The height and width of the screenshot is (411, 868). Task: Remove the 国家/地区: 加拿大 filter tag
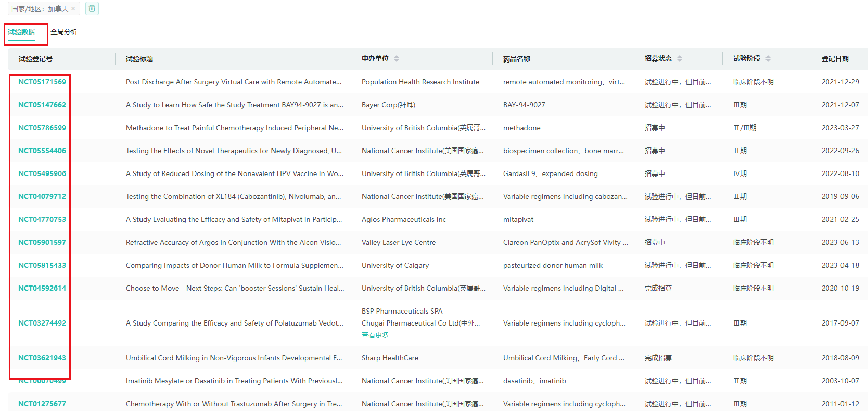click(73, 9)
